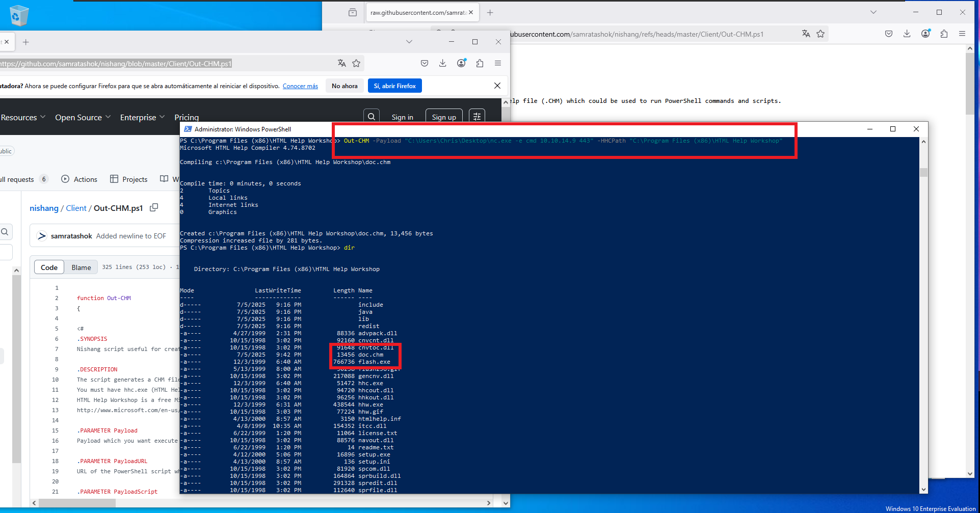Copy the file path next to Out-CHM.ps1
This screenshot has width=980, height=513.
pos(154,207)
